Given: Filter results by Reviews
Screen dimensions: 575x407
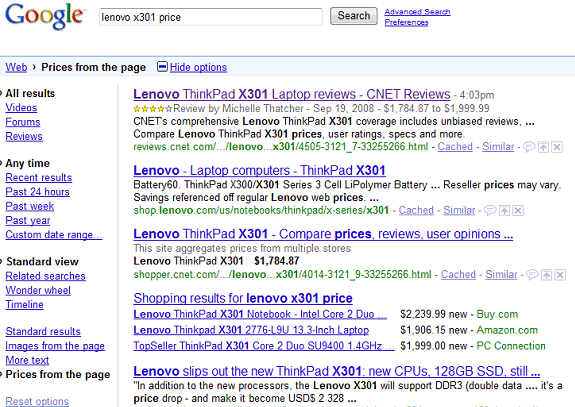Looking at the screenshot, I should [x=24, y=136].
